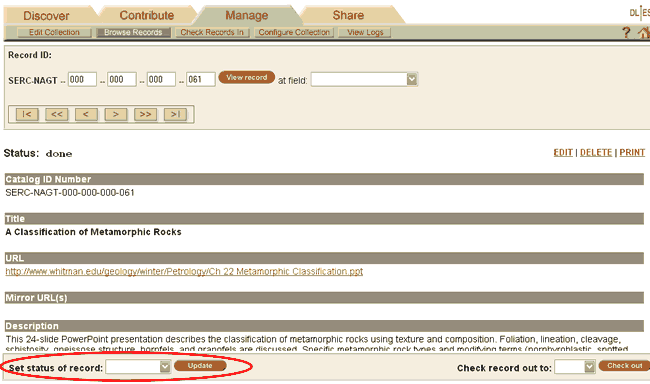
Task: Jump to the last record button
Action: click(175, 114)
